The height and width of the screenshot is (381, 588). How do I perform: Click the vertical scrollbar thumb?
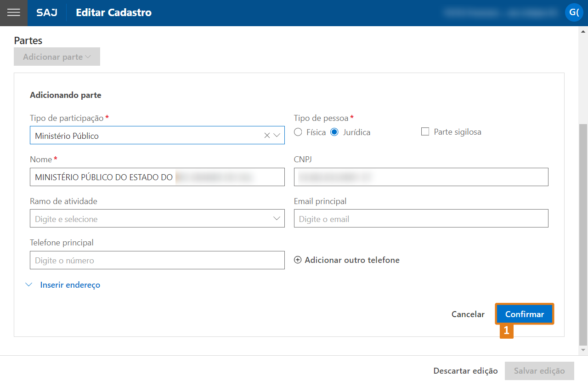coord(583,234)
